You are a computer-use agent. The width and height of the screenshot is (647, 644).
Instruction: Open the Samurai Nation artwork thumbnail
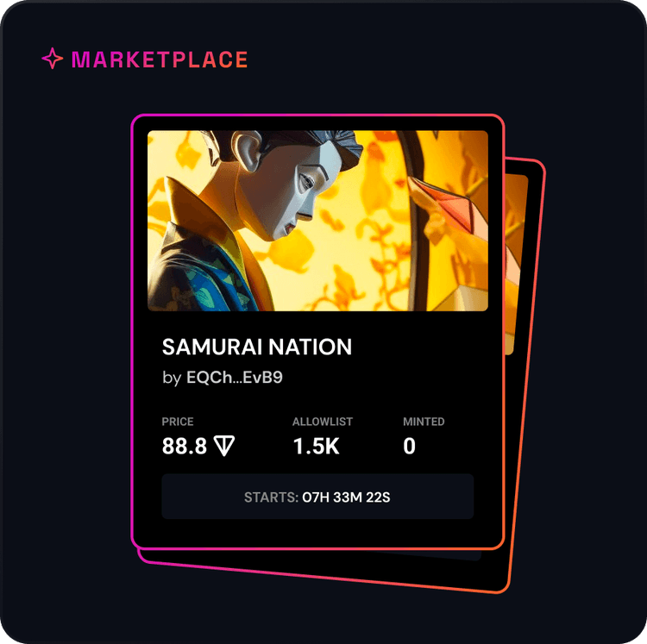(317, 221)
